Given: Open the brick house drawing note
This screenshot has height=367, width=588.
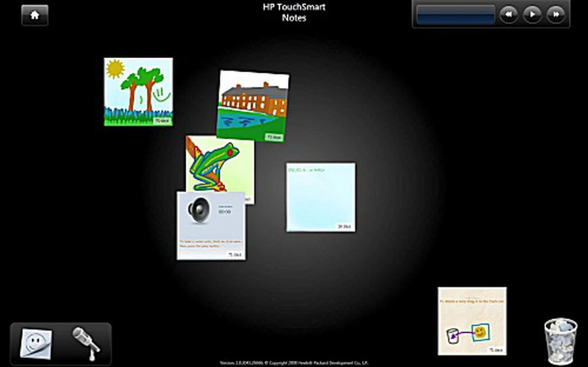Looking at the screenshot, I should pos(254,104).
